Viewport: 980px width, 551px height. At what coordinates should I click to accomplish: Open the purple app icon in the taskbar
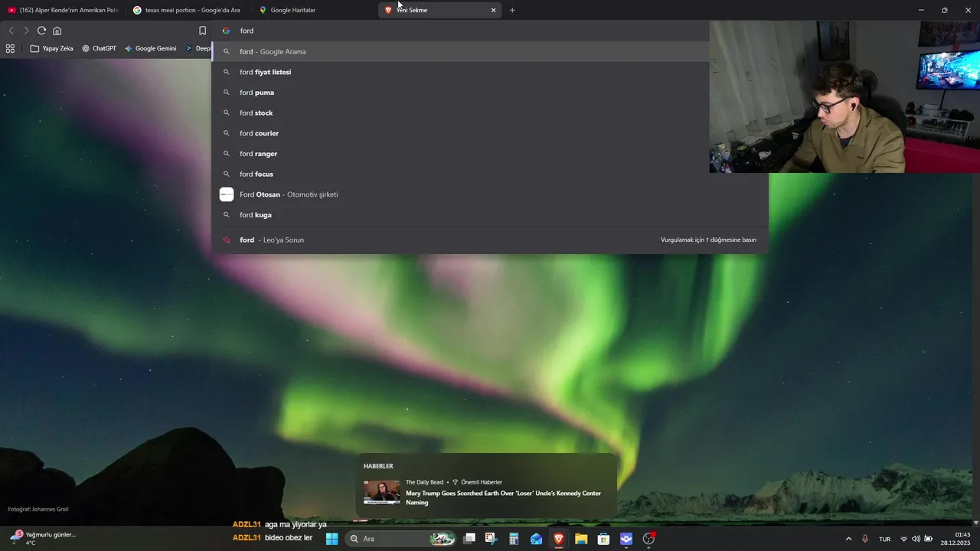point(626,539)
